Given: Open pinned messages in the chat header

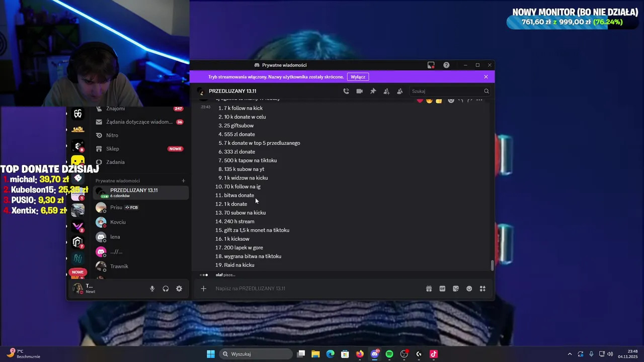Looking at the screenshot, I should [373, 91].
